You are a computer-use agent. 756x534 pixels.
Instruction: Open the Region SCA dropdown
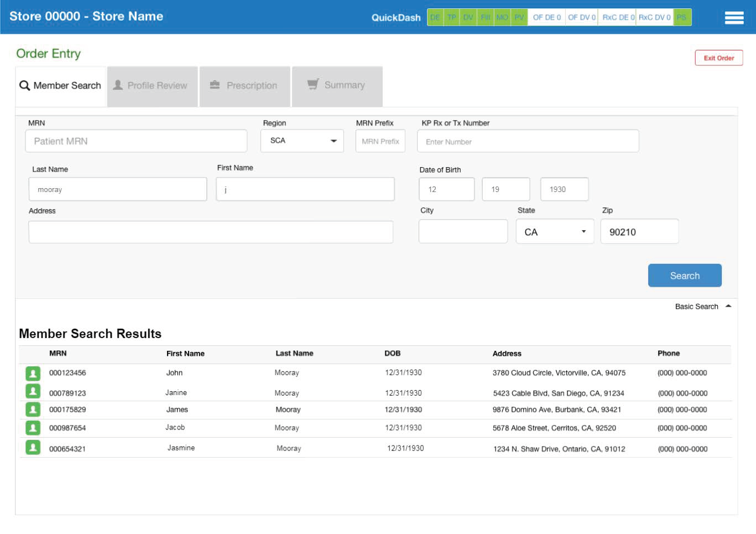[x=302, y=141]
